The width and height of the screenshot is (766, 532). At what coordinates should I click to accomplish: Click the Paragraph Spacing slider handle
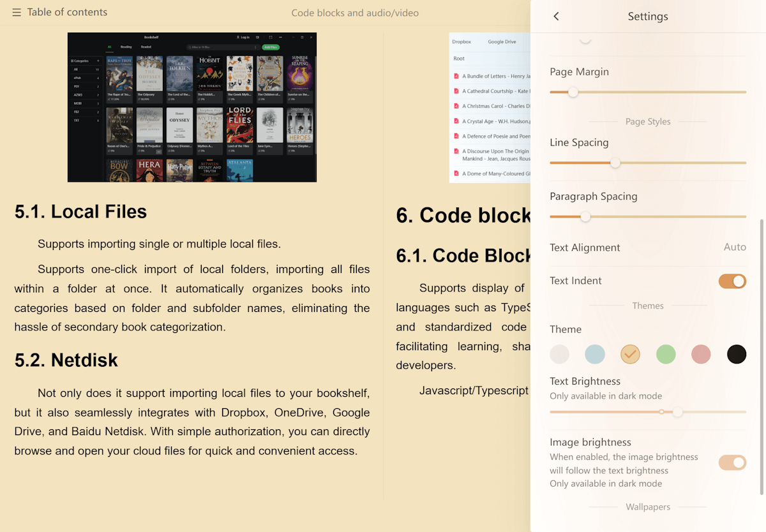(585, 217)
